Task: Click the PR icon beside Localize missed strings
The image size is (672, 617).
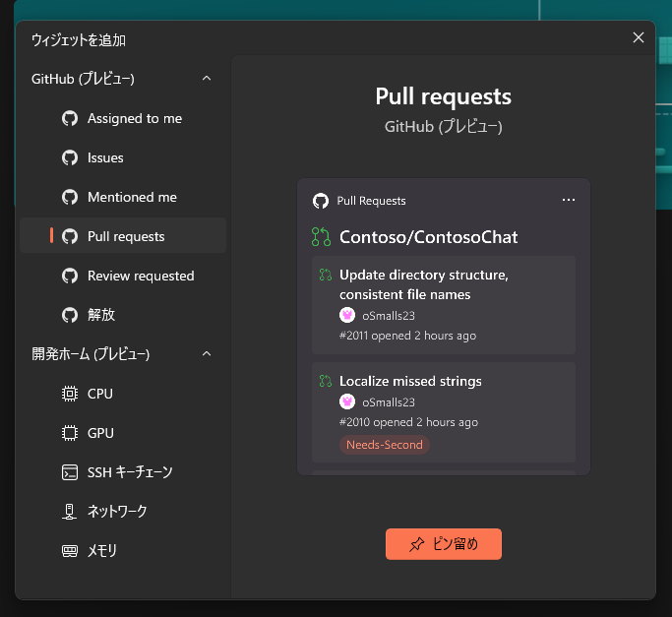Action: point(326,381)
